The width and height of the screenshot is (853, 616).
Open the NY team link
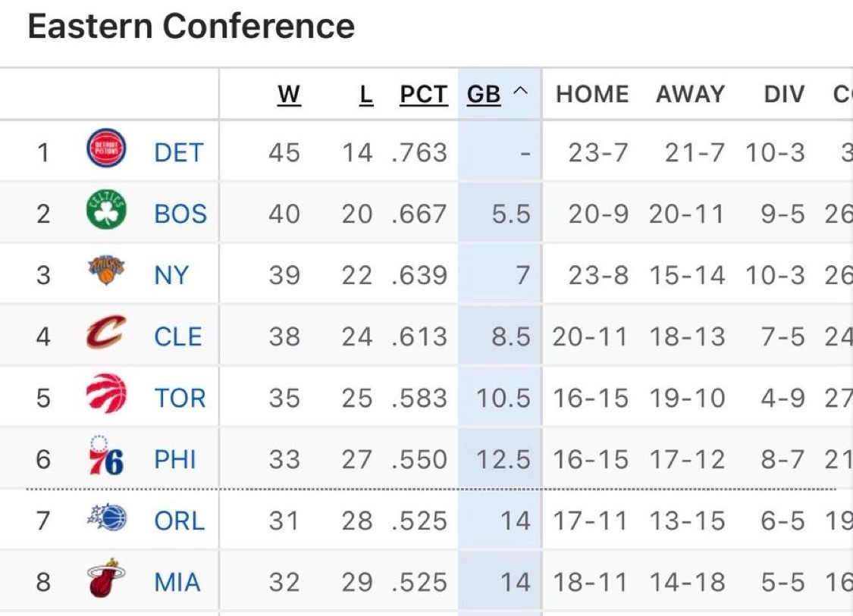point(171,275)
